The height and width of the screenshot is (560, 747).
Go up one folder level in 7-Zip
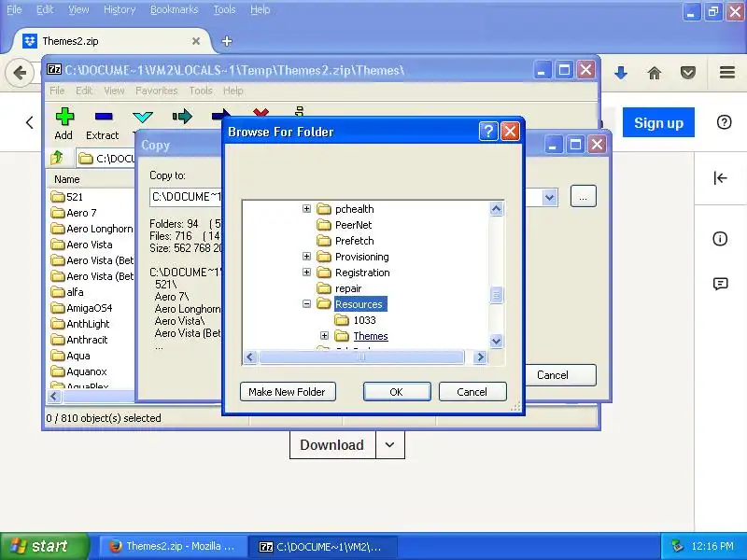57,158
